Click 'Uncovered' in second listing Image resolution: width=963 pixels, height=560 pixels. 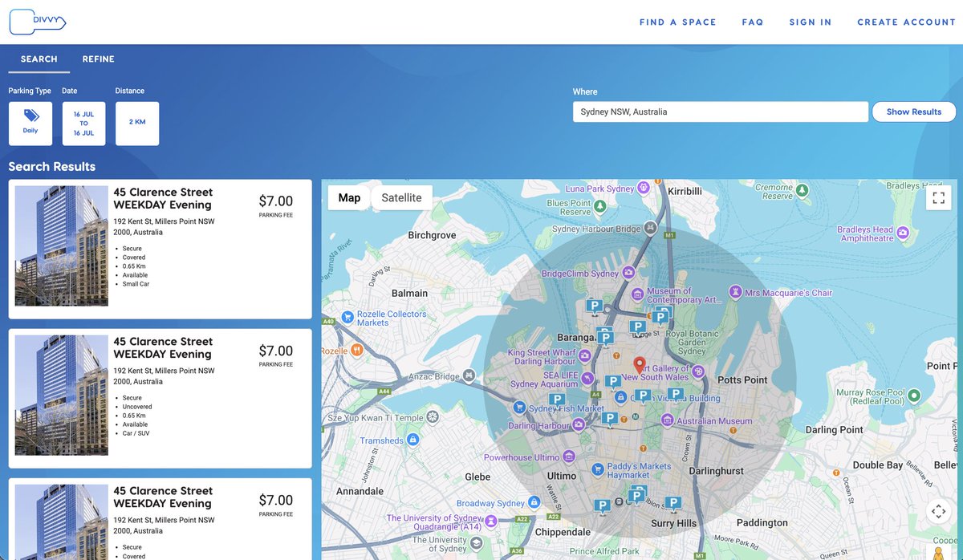(137, 407)
